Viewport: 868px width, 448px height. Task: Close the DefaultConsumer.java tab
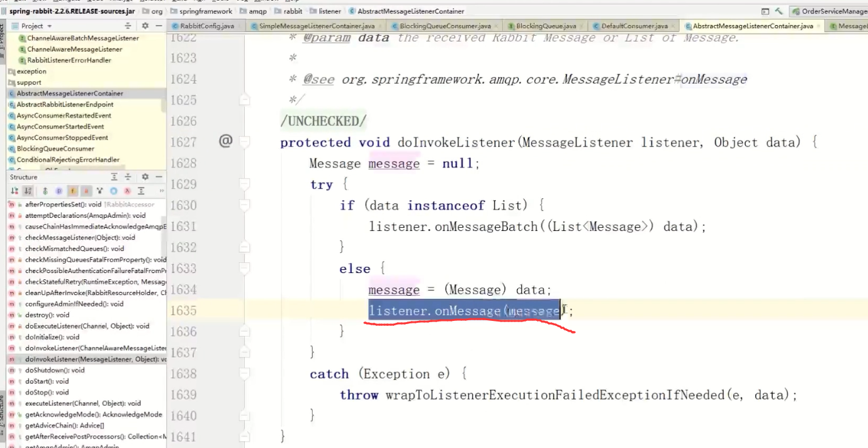(x=674, y=26)
